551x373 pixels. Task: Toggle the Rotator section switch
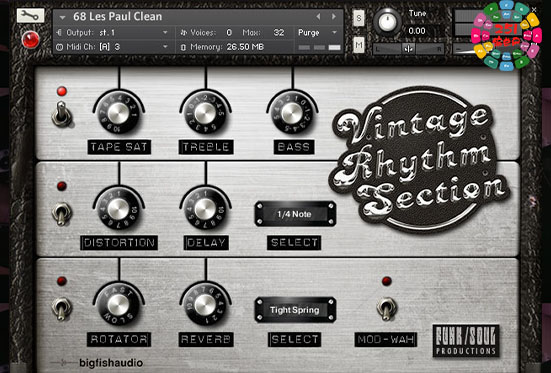click(x=61, y=309)
